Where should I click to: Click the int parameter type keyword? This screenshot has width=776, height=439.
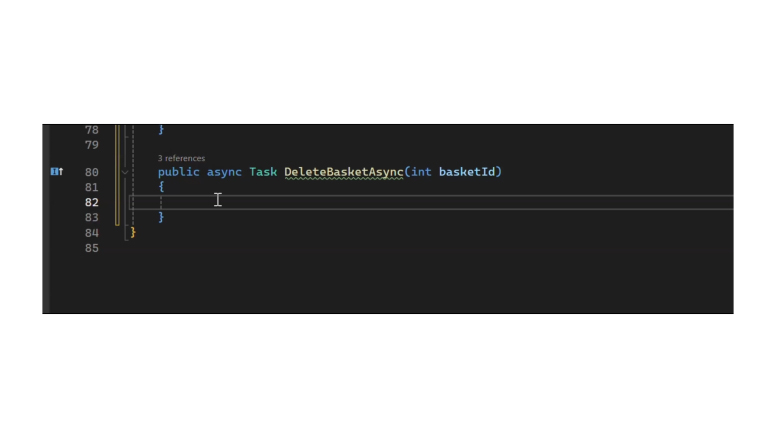tap(421, 172)
